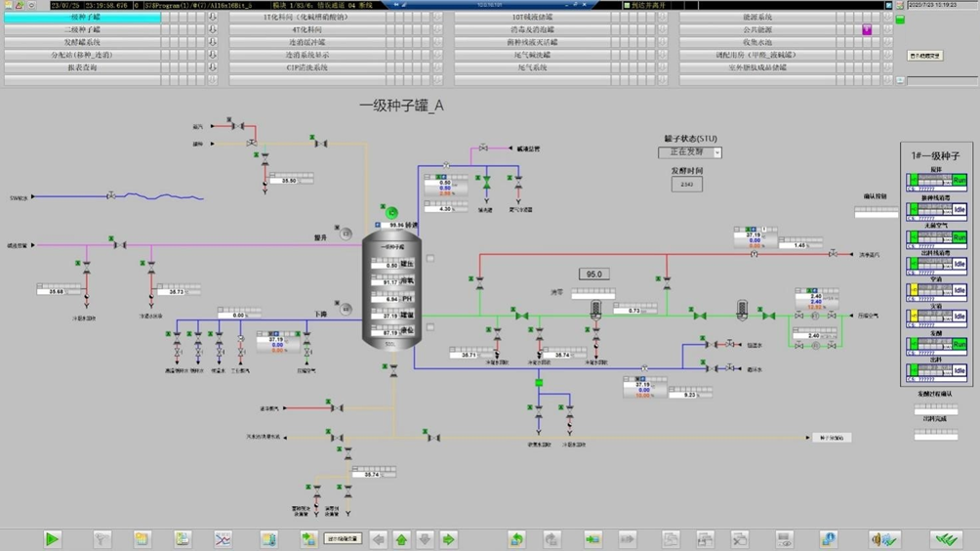This screenshot has height=551, width=980.
Task: Open the CIP清洗系统 navigation item
Action: [x=306, y=68]
